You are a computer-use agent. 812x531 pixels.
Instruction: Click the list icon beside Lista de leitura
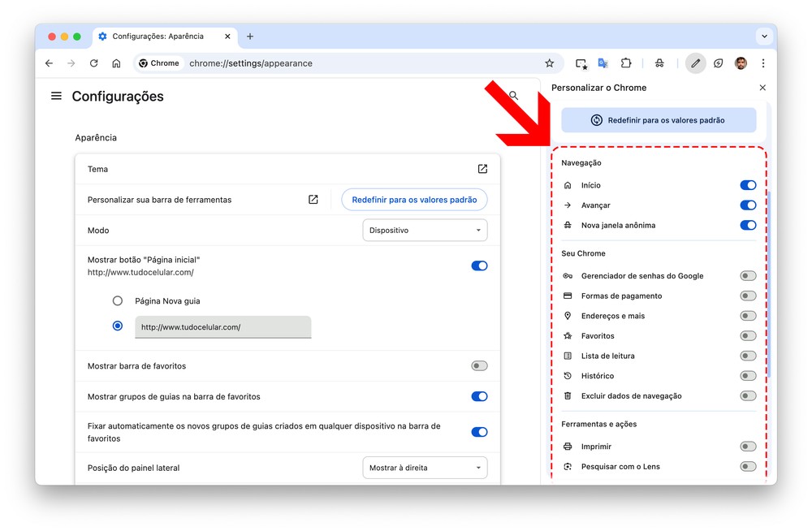tap(568, 356)
